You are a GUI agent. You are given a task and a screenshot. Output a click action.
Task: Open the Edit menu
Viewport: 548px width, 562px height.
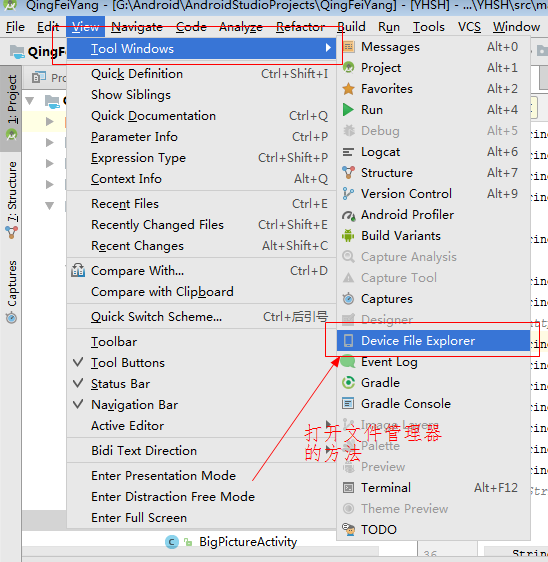pyautogui.click(x=48, y=27)
